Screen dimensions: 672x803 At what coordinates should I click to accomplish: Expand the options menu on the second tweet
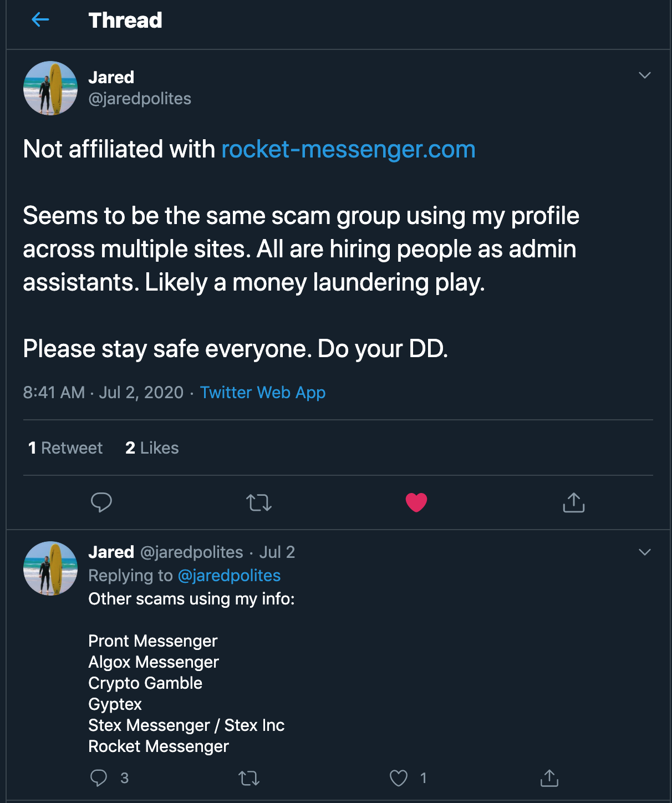[x=644, y=552]
